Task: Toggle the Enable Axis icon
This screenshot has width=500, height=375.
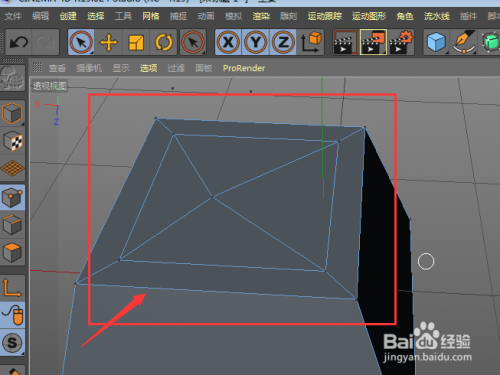Action: 12,288
